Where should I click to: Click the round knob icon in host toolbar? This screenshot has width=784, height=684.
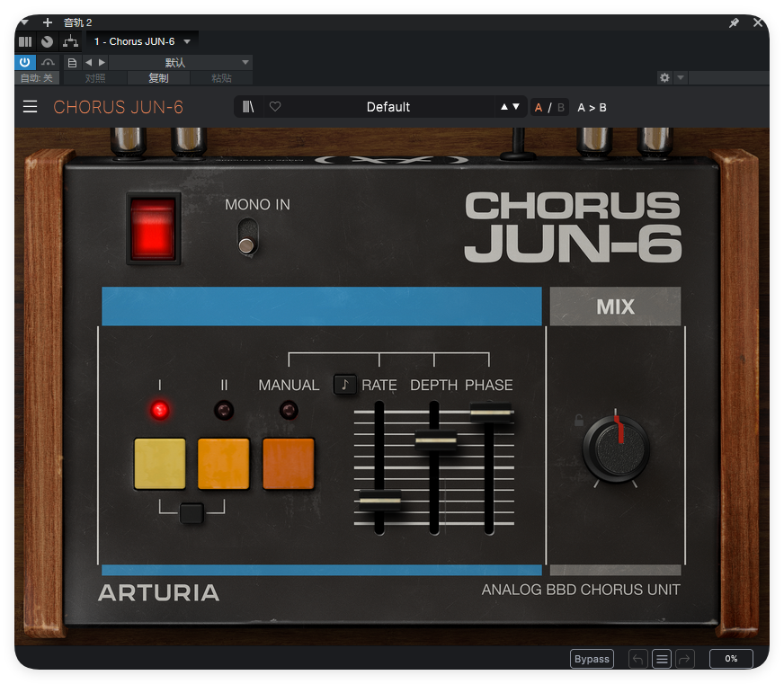pyautogui.click(x=48, y=41)
